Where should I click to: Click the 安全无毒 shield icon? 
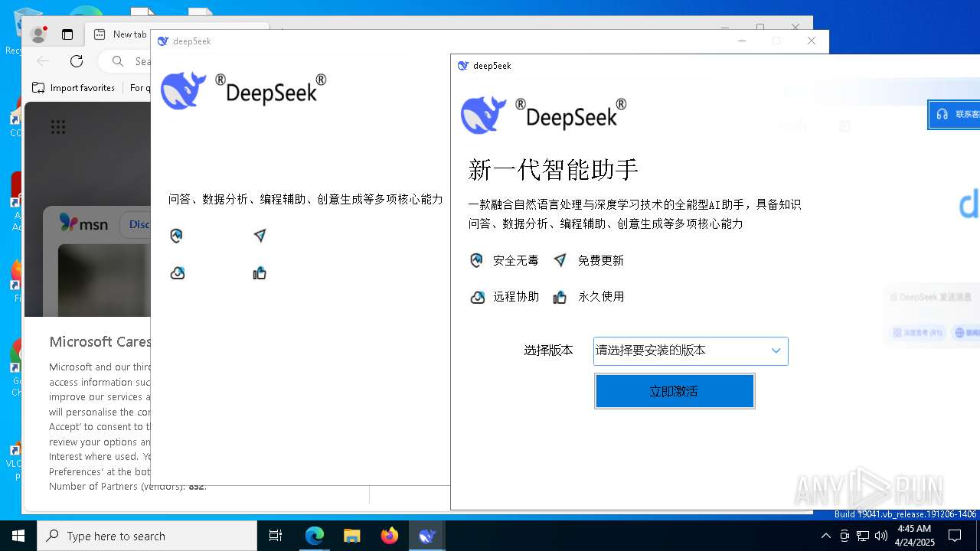(476, 261)
